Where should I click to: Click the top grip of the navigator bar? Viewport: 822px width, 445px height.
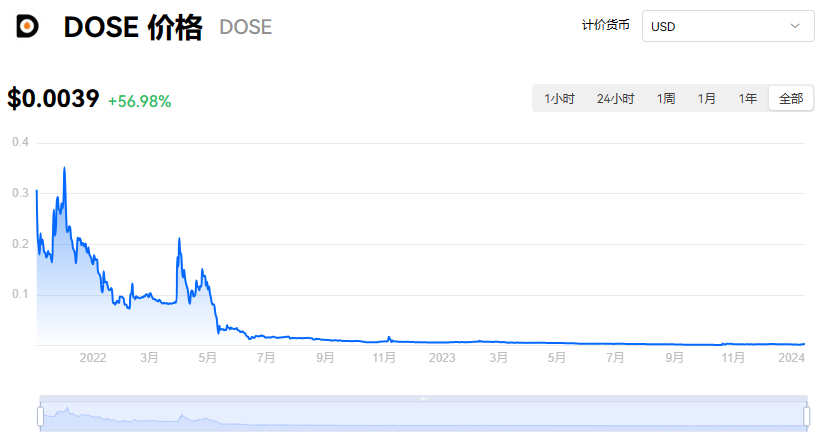pyautogui.click(x=423, y=398)
